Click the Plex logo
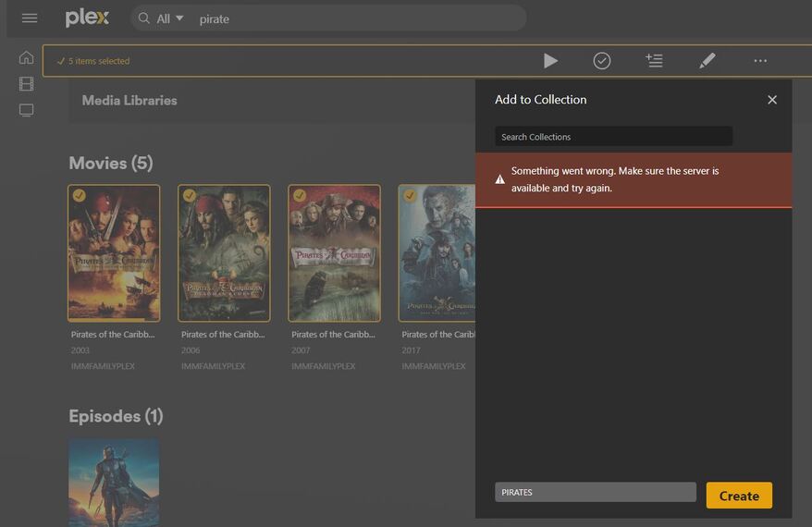The width and height of the screenshot is (812, 527). tap(87, 18)
